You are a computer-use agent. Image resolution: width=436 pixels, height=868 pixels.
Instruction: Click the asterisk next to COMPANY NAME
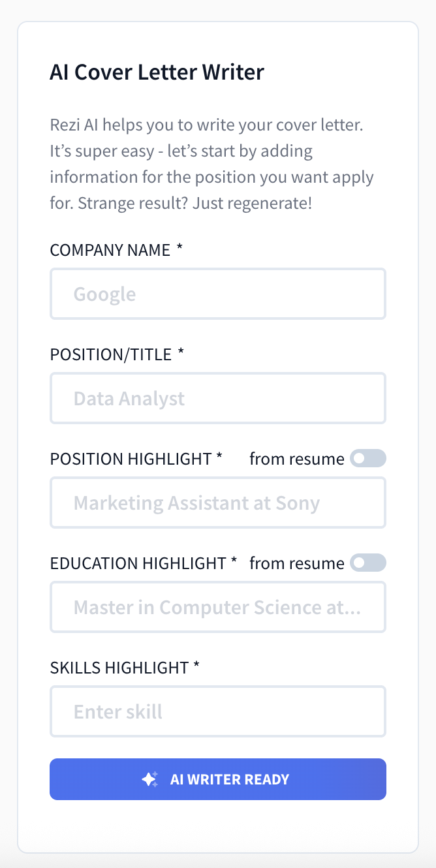coord(179,249)
